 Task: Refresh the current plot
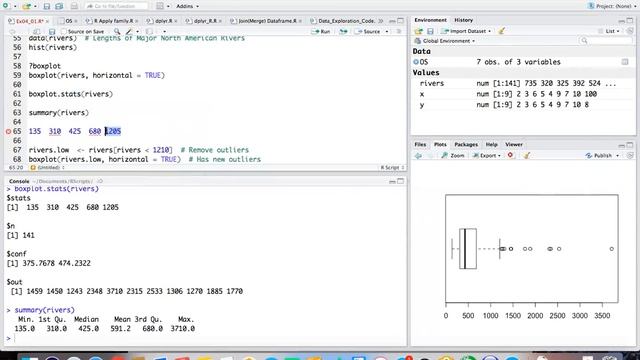630,156
